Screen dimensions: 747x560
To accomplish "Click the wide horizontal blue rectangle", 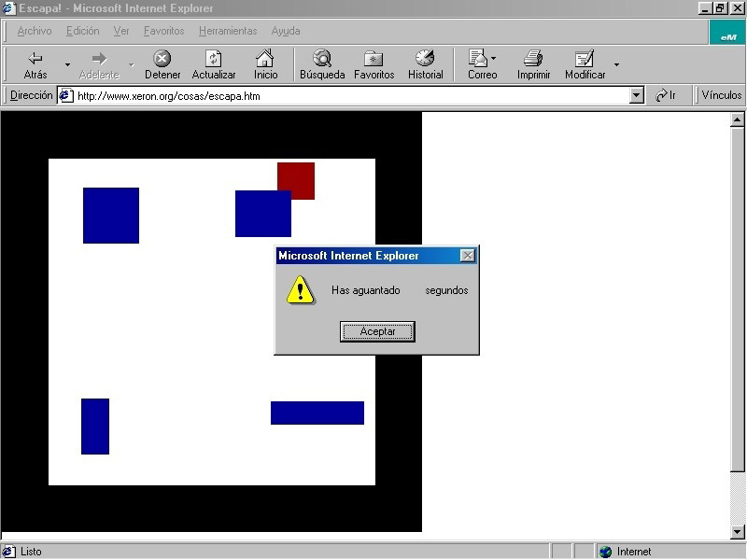I will coord(317,413).
